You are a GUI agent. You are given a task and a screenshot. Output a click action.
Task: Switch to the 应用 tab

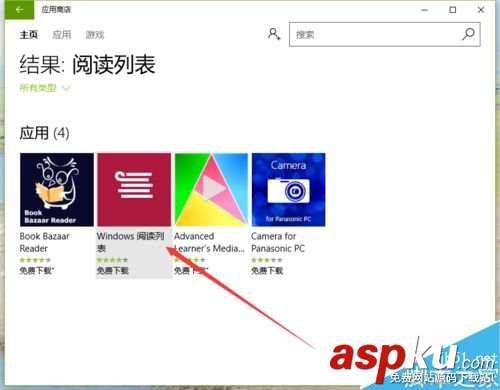point(62,35)
